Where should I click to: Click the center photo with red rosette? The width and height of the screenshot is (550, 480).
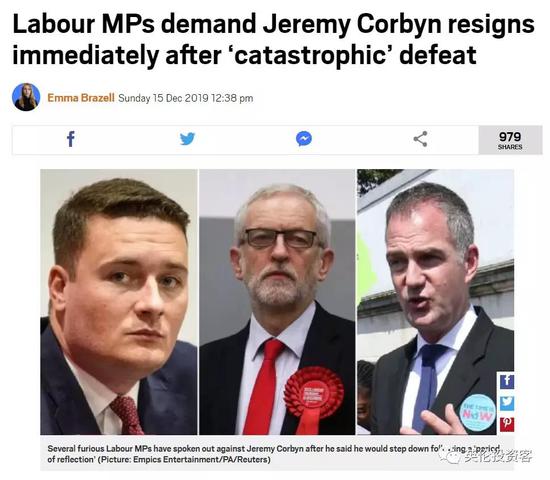click(277, 302)
